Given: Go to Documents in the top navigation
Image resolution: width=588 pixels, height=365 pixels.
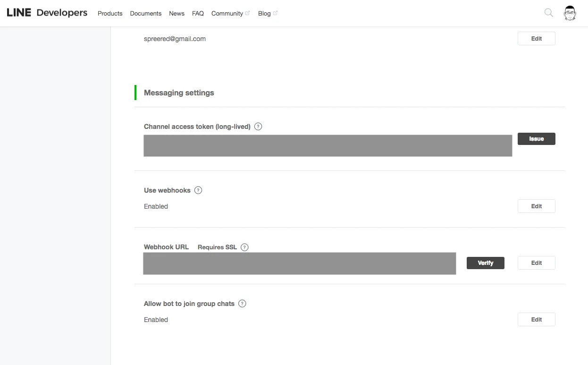Looking at the screenshot, I should tap(146, 13).
